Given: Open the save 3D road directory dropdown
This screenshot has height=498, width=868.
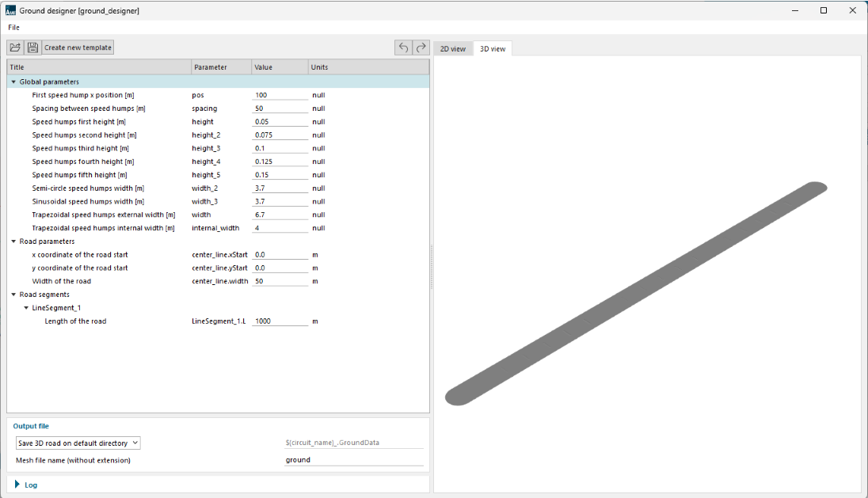Looking at the screenshot, I should 78,443.
